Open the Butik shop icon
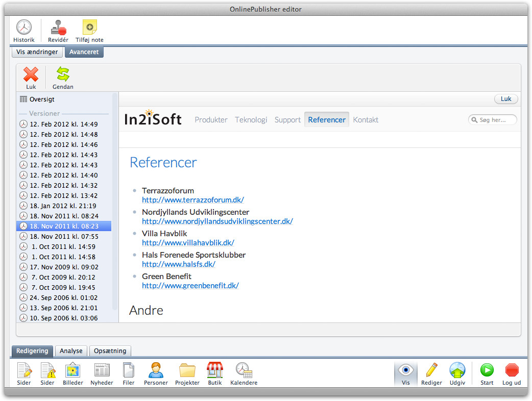This screenshot has height=401, width=532. tap(214, 370)
